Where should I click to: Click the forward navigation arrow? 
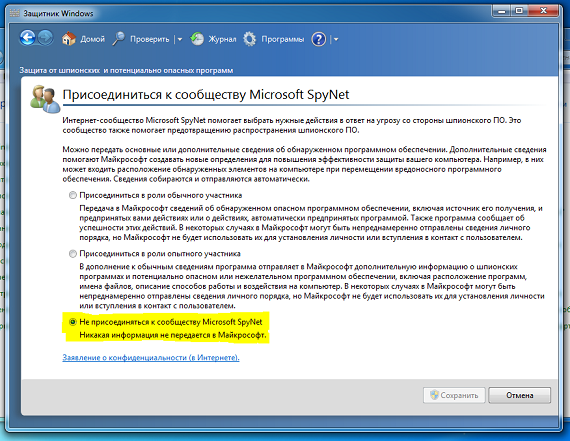click(x=46, y=38)
